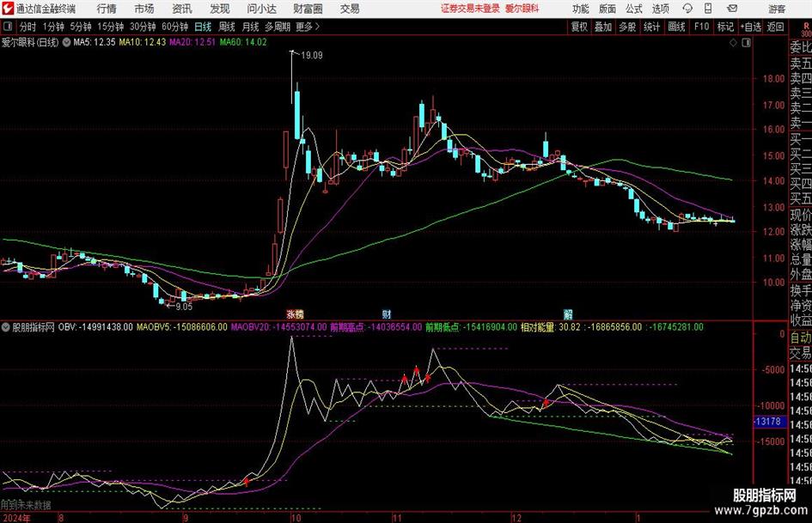Open the 画线 drawing tools
This screenshot has width=812, height=523.
676,27
